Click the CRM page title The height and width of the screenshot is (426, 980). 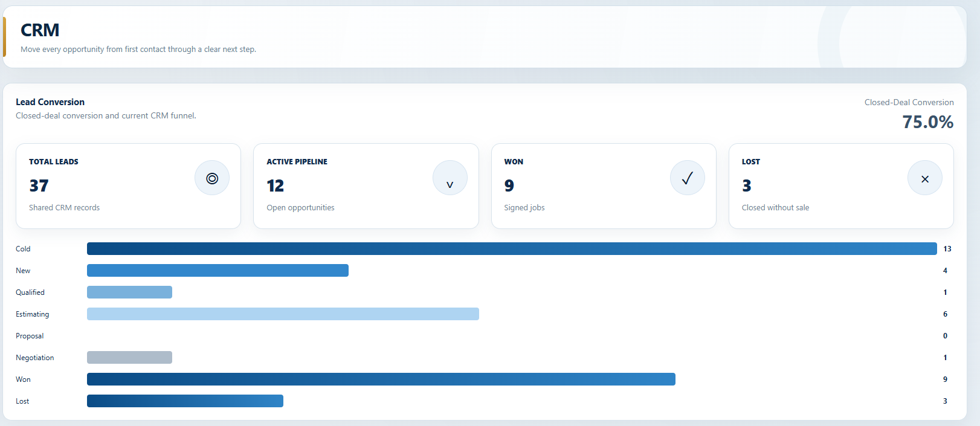(x=40, y=30)
